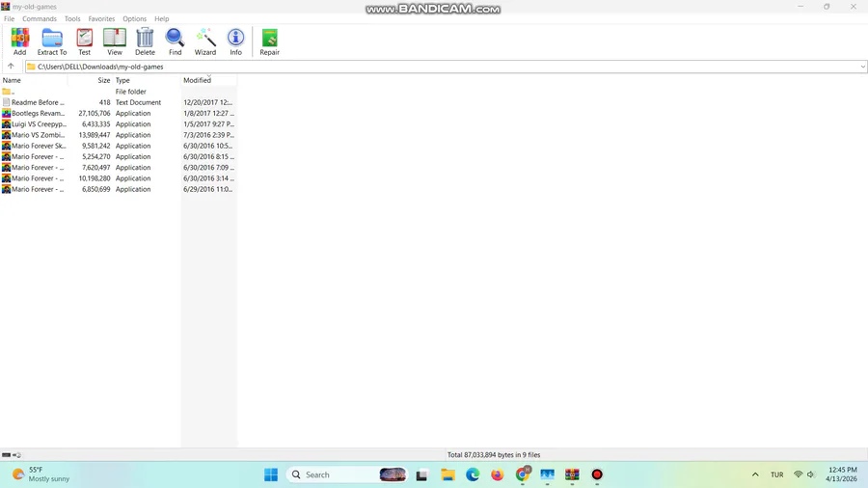Open the Help menu
Viewport: 868px width, 488px height.
(162, 19)
